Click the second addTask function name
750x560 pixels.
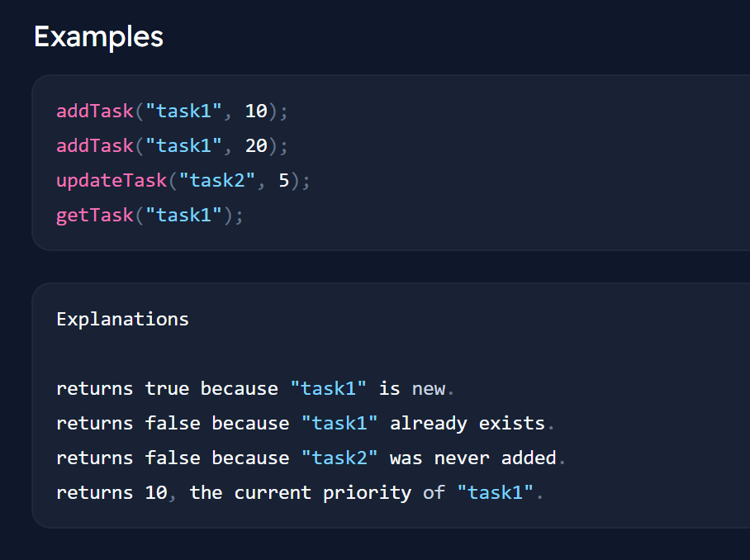95,146
